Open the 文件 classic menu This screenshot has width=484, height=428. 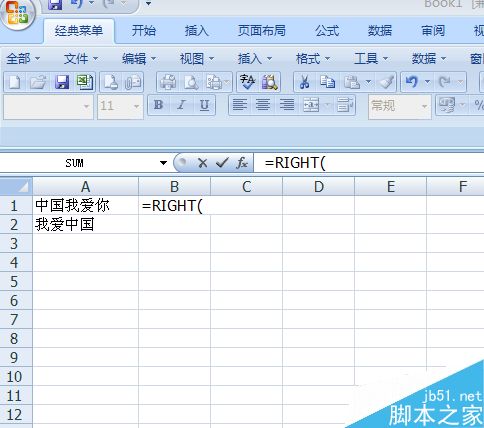tap(81, 59)
